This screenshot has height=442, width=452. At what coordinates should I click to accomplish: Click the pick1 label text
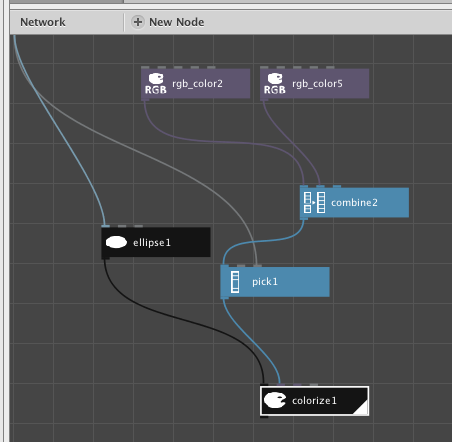click(x=265, y=282)
